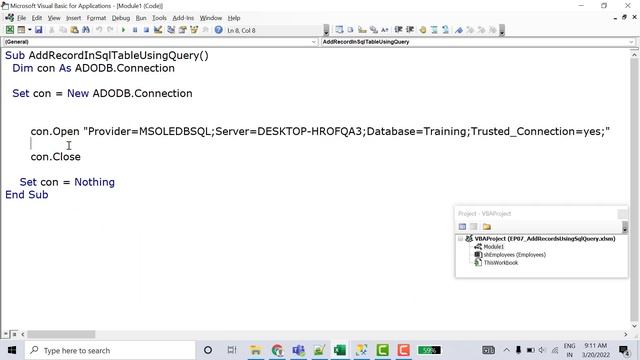Viewport: 640px width, 360px height.
Task: Click the Insert UserForm toolbar icon
Action: pyautogui.click(x=21, y=30)
